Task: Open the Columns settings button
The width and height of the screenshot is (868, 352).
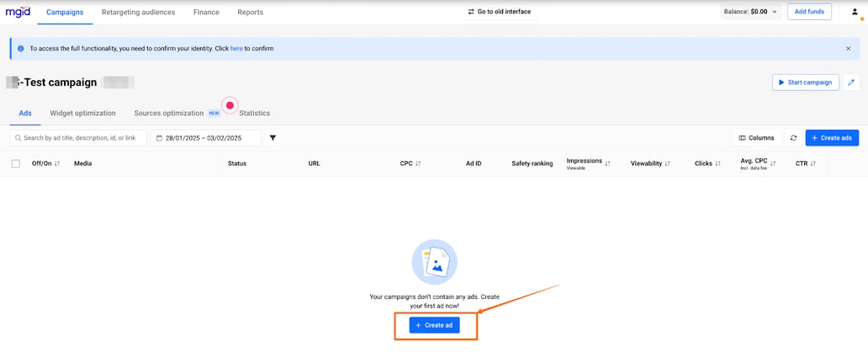Action: coord(756,138)
